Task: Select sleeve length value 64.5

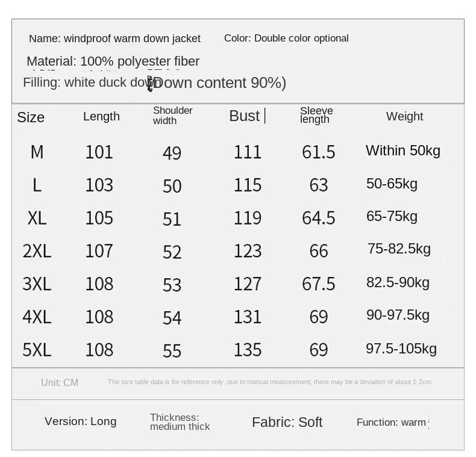Action: tap(318, 218)
